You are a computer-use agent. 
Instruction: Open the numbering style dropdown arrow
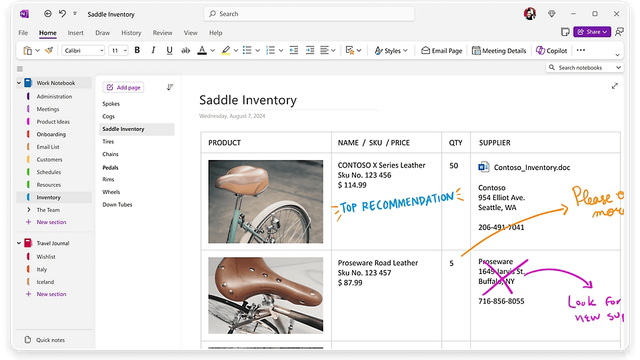tap(281, 51)
